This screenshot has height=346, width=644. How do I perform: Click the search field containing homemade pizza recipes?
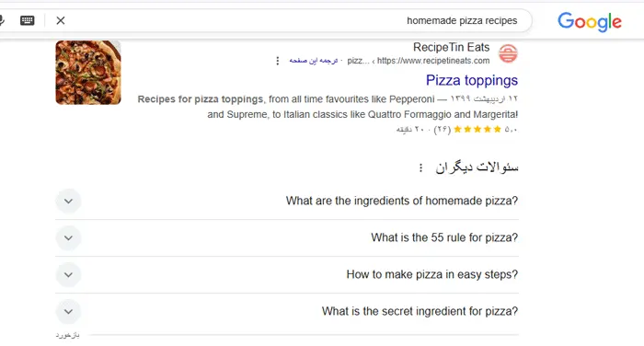click(295, 20)
